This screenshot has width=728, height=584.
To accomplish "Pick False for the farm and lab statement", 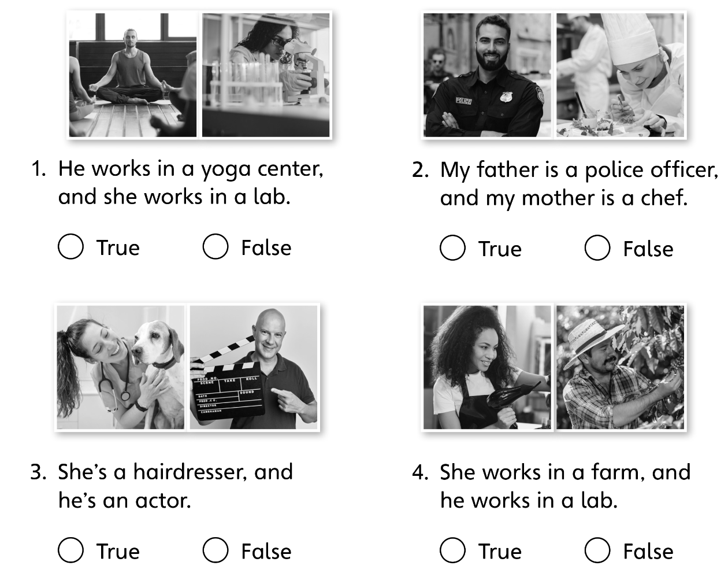I will [x=597, y=550].
